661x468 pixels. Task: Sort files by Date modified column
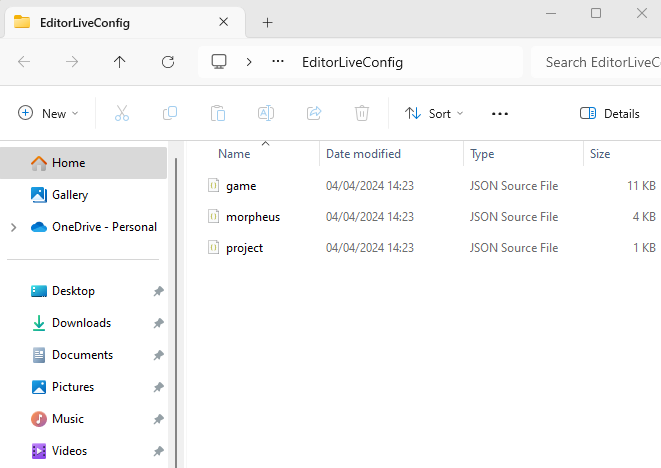tap(363, 154)
